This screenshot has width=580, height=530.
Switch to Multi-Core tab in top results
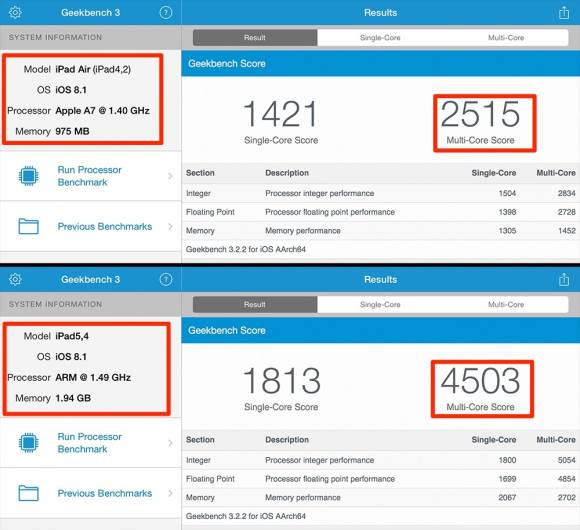coord(506,37)
